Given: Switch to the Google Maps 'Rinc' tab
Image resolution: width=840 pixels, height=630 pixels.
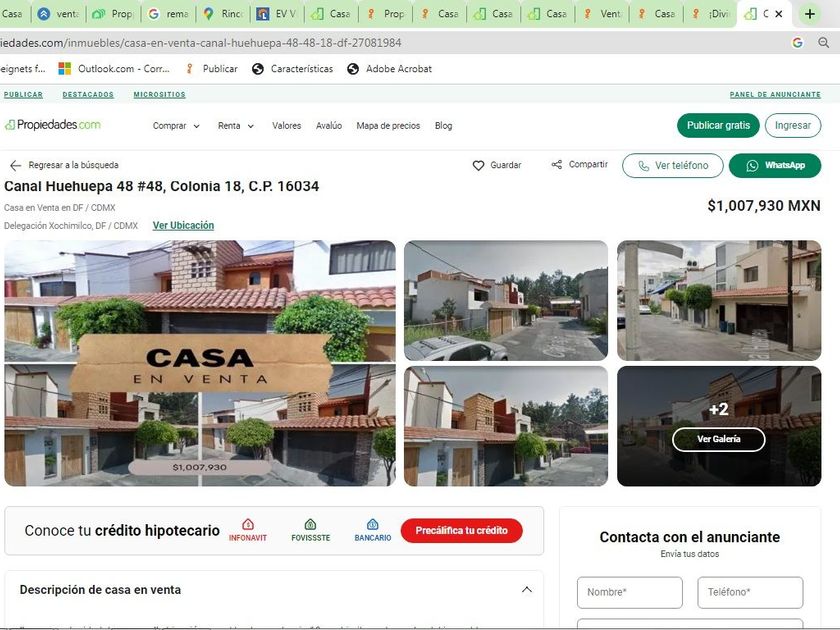Looking at the screenshot, I should coord(223,14).
